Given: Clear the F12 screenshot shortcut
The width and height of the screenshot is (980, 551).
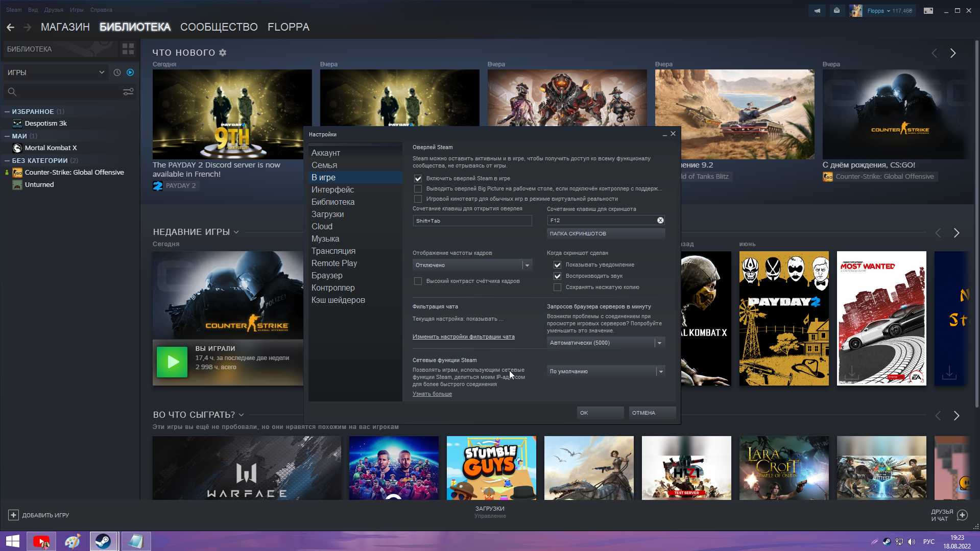Looking at the screenshot, I should 660,220.
